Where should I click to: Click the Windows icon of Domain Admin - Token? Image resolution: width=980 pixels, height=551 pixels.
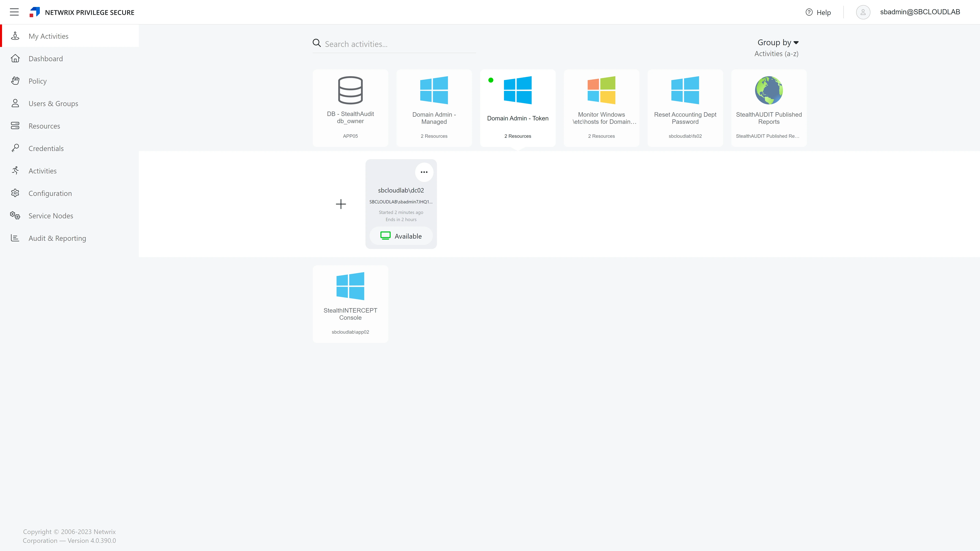point(518,90)
